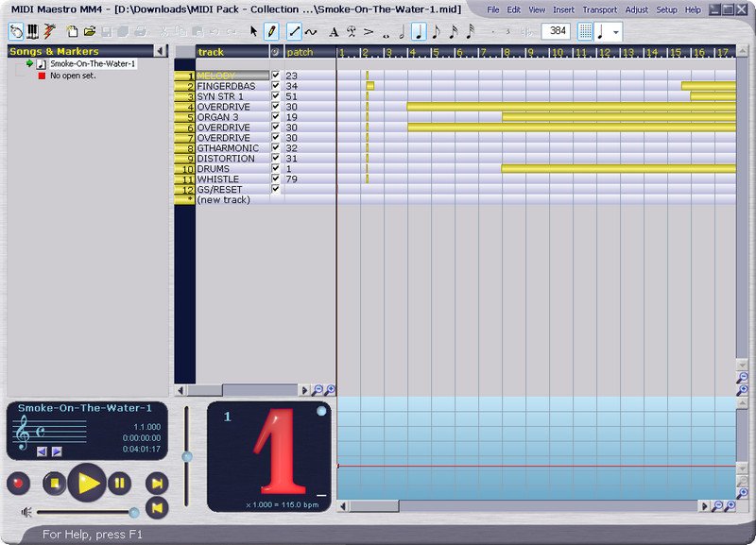756x545 pixels.
Task: Click the volume slider handle
Action: (134, 512)
